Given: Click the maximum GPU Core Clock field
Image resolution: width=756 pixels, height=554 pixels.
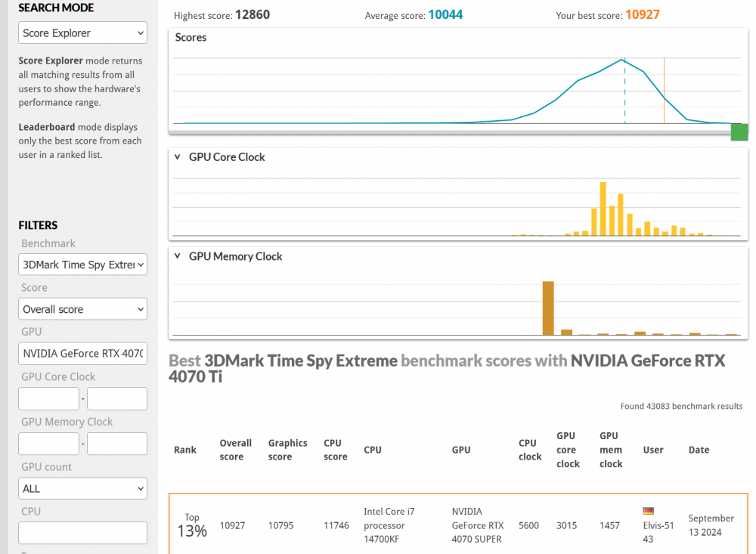Looking at the screenshot, I should tap(117, 398).
